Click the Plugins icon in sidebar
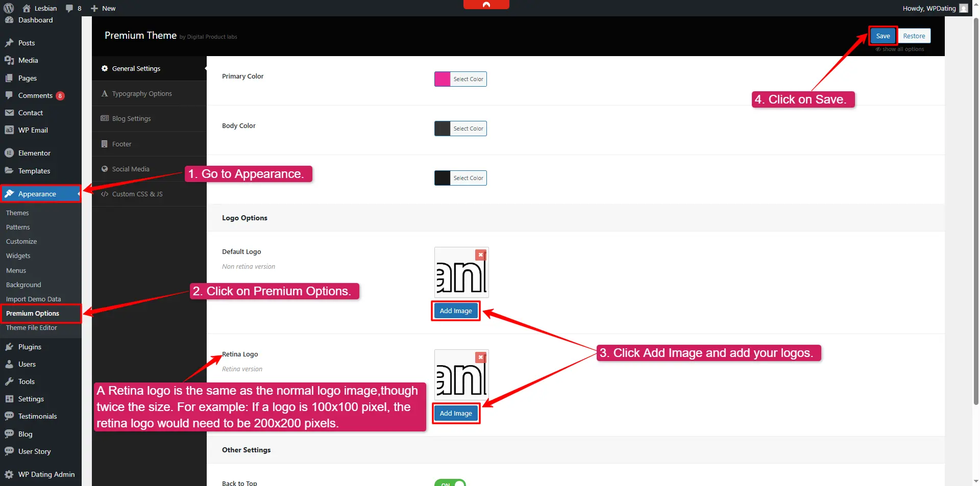Image resolution: width=980 pixels, height=486 pixels. pyautogui.click(x=9, y=347)
